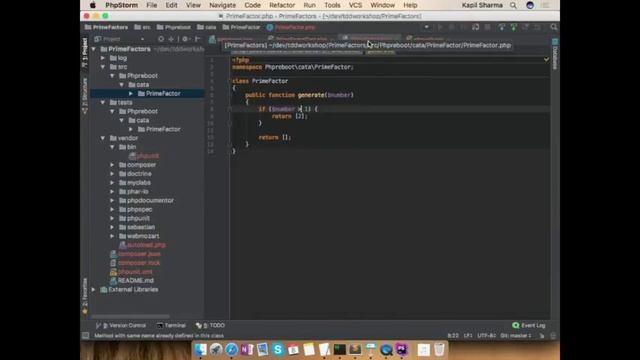The width and height of the screenshot is (640, 360).
Task: Select the highlighted PrimeFactor folder under src
Action: [x=147, y=93]
